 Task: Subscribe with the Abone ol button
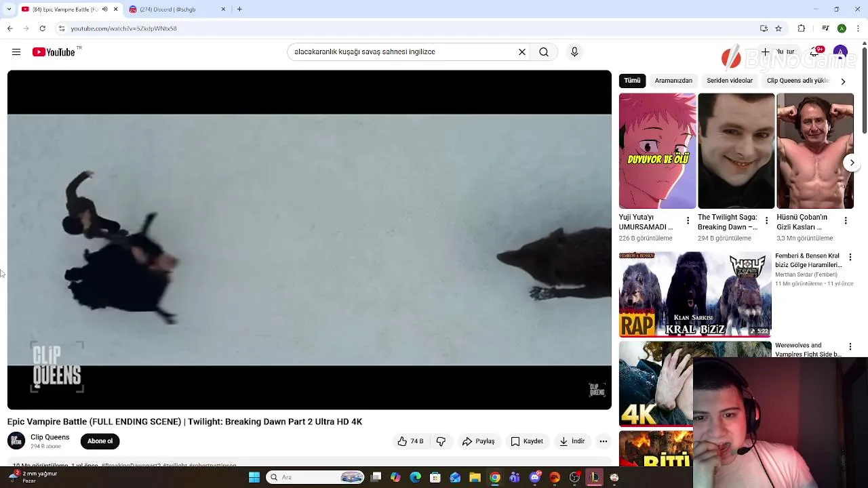100,441
